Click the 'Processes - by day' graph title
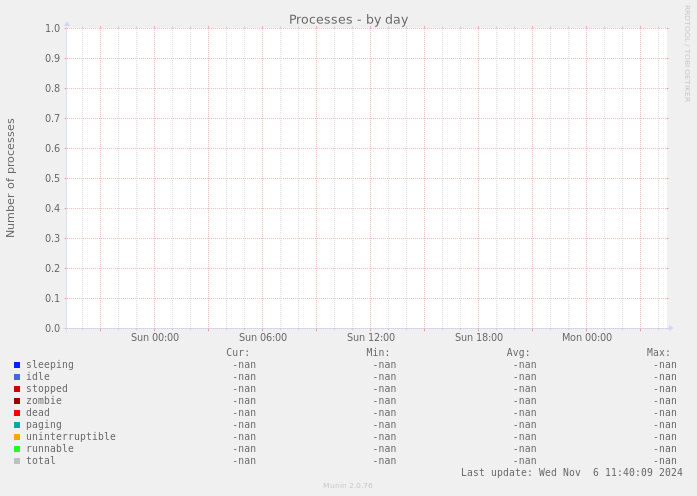Image resolution: width=697 pixels, height=496 pixels. (348, 20)
